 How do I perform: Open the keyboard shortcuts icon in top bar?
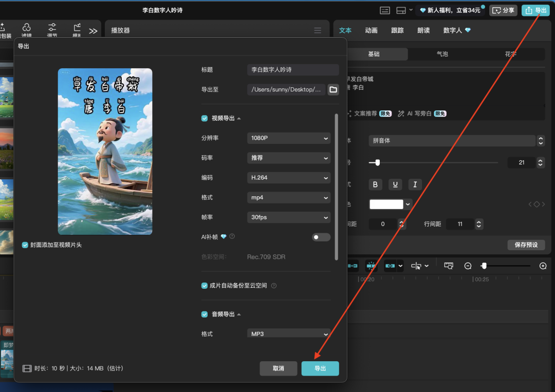point(385,10)
